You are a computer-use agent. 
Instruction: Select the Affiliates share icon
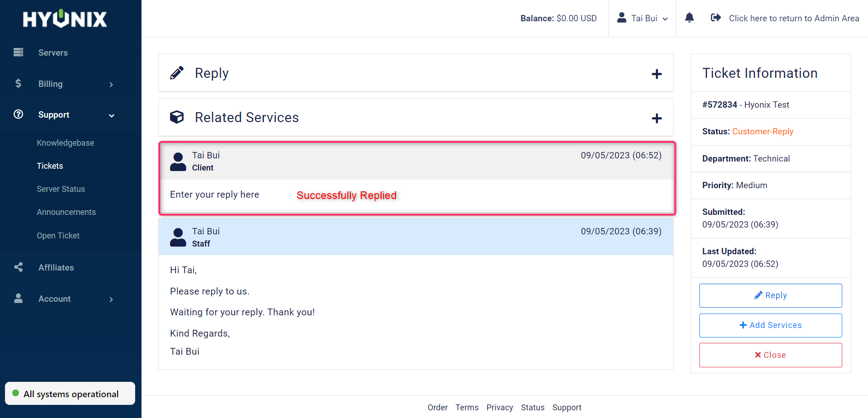(x=18, y=267)
